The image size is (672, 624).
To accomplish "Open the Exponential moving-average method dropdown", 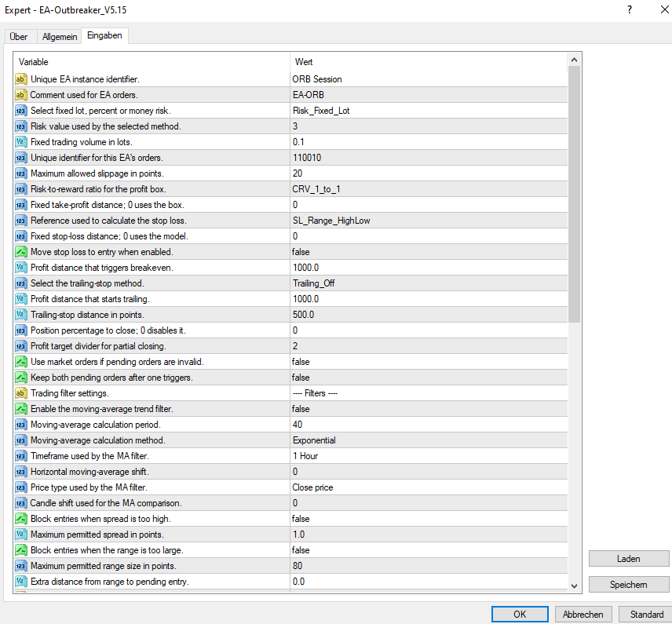I will 429,440.
